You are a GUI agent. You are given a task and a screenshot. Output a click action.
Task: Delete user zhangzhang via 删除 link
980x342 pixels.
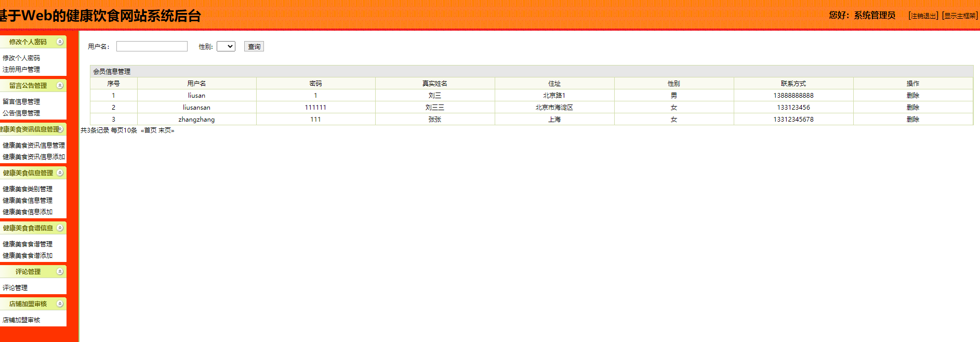point(913,119)
